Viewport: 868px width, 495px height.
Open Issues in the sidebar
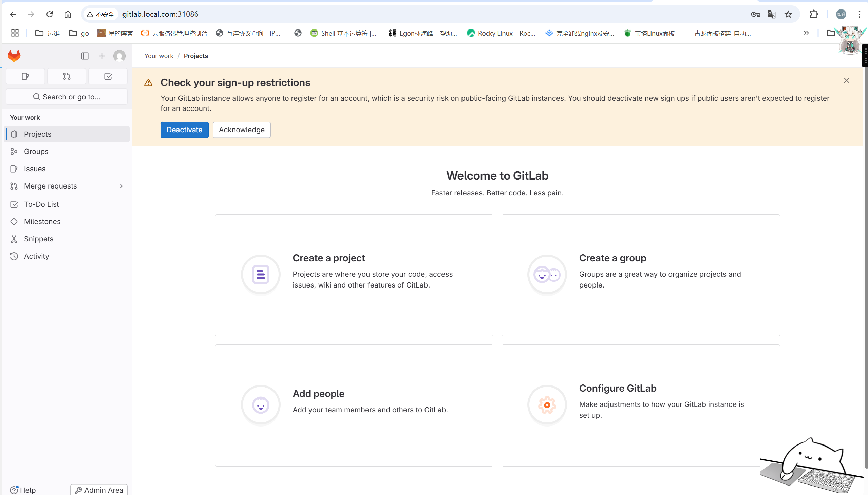(x=67, y=169)
